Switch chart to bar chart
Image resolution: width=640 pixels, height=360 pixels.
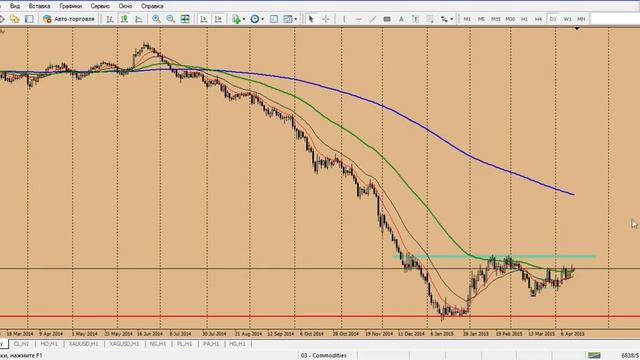click(110, 19)
